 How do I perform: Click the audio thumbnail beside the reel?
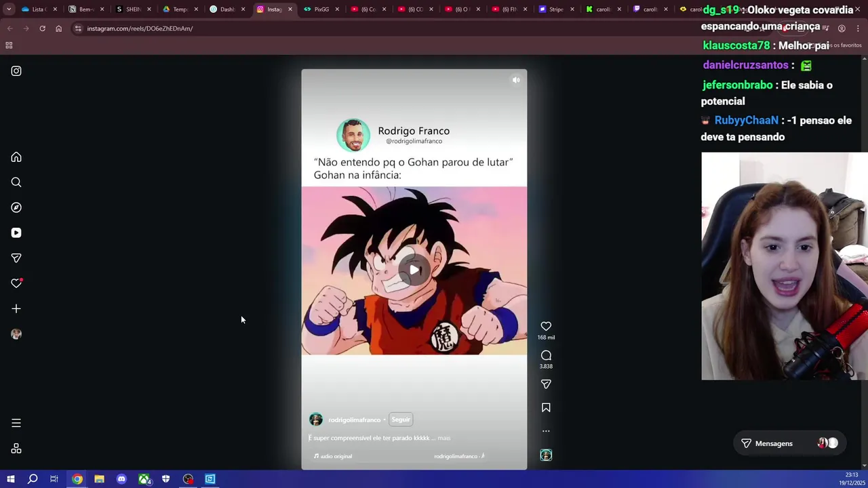coord(546,455)
